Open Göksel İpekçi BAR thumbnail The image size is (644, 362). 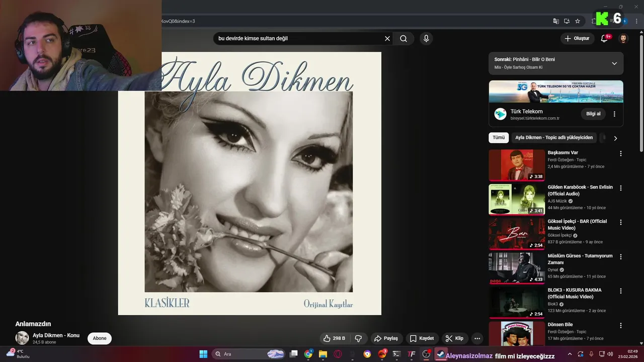(x=517, y=234)
